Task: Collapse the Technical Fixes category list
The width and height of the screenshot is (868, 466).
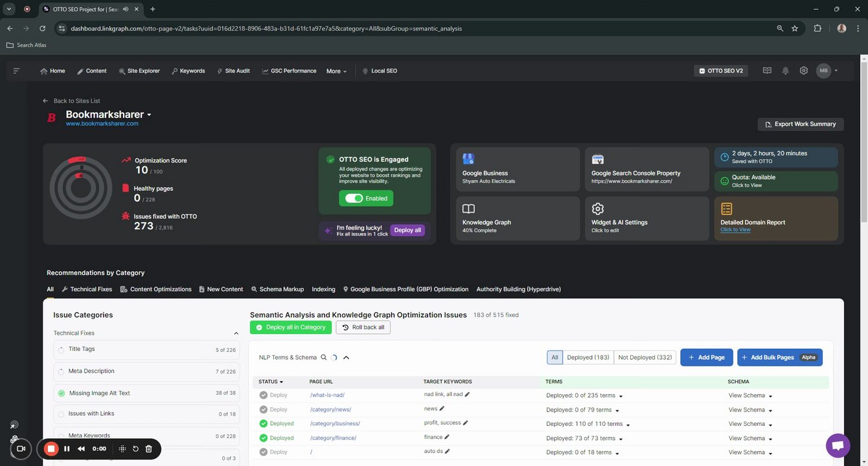Action: point(236,333)
